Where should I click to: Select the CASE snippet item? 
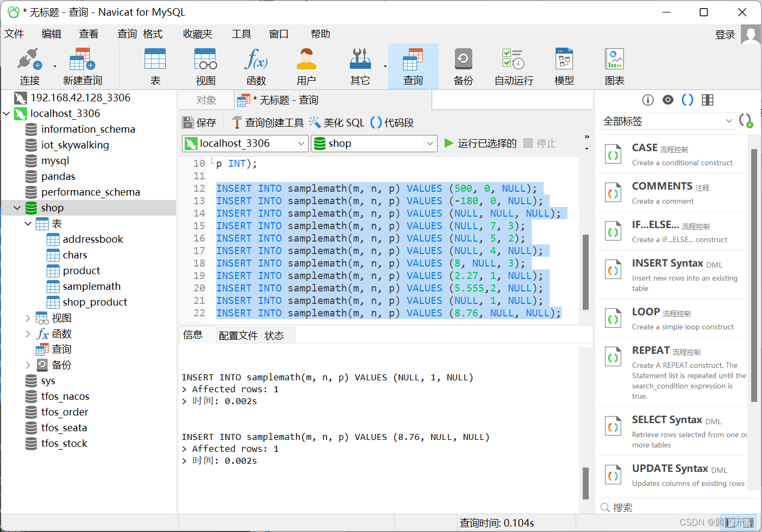672,154
